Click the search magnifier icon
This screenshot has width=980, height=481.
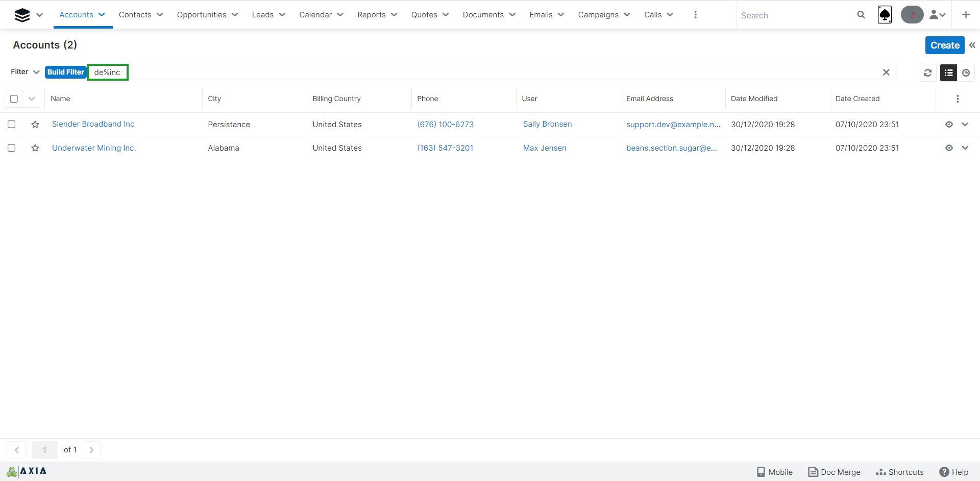click(861, 15)
